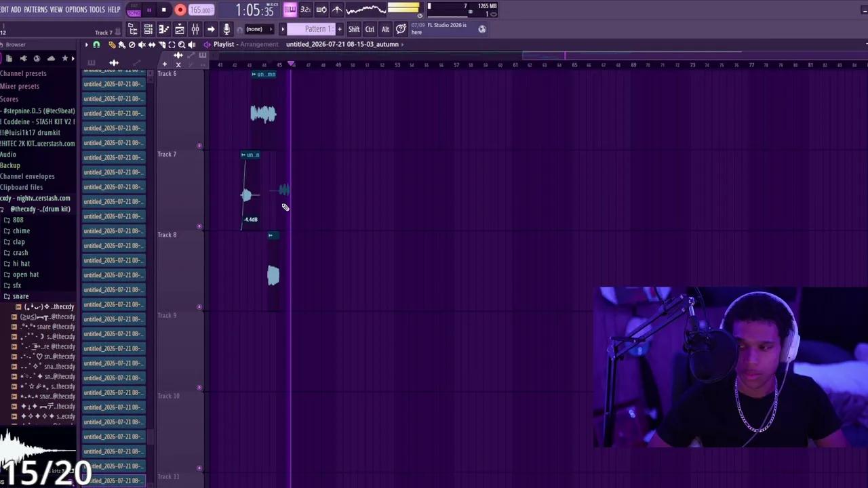Click the time display reading 1:05:35
Image resolution: width=868 pixels, height=488 pixels.
pos(254,10)
